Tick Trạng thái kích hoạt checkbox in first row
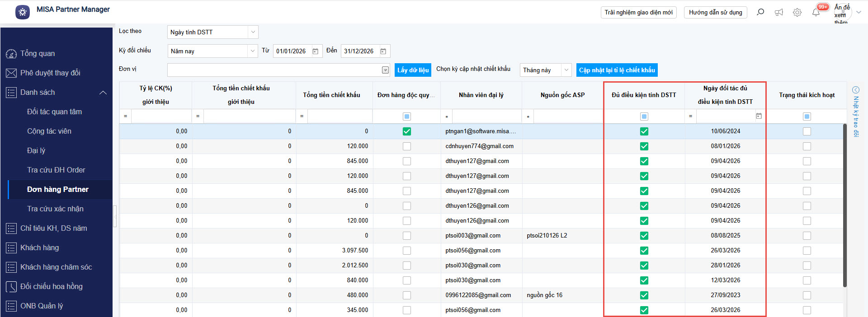 [x=807, y=131]
